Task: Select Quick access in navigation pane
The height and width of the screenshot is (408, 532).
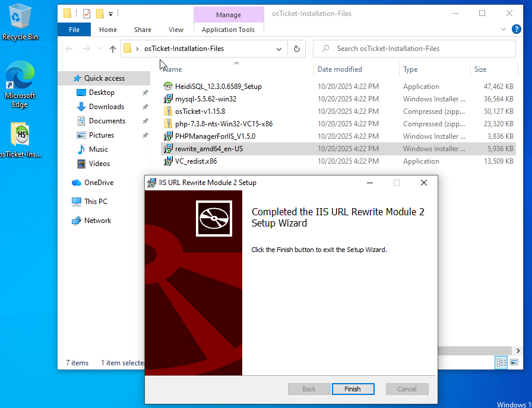Action: coord(104,78)
